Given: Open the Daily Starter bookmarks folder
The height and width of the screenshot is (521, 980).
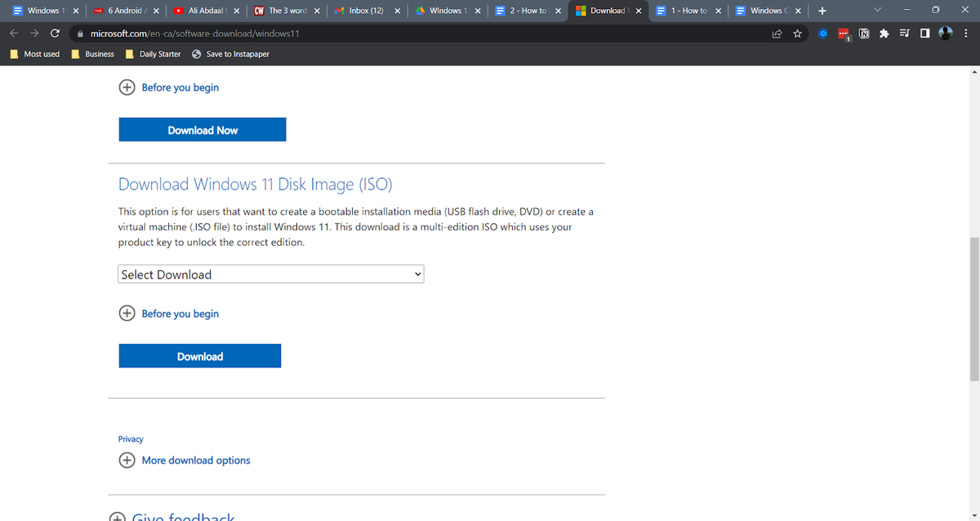Looking at the screenshot, I should tap(153, 54).
